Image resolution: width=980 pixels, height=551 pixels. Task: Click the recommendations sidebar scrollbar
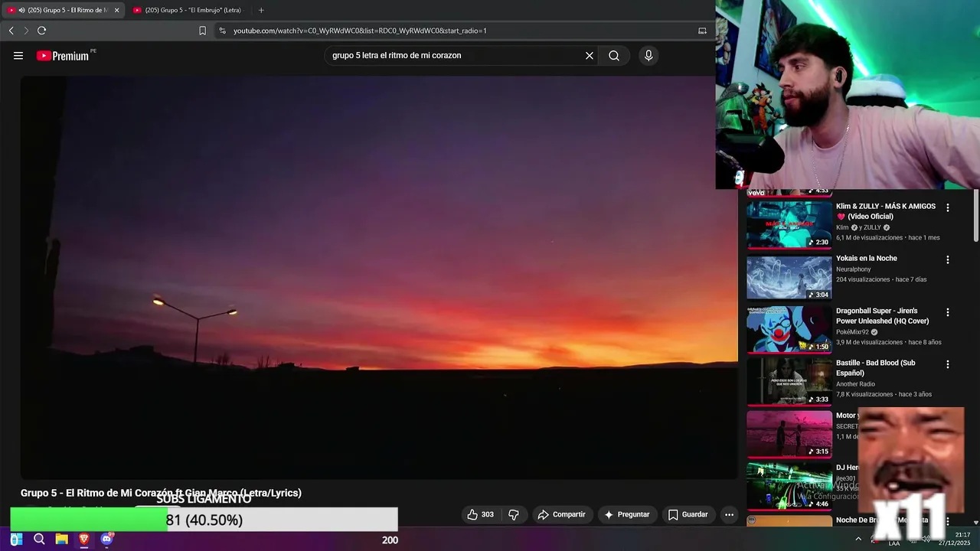tap(975, 216)
